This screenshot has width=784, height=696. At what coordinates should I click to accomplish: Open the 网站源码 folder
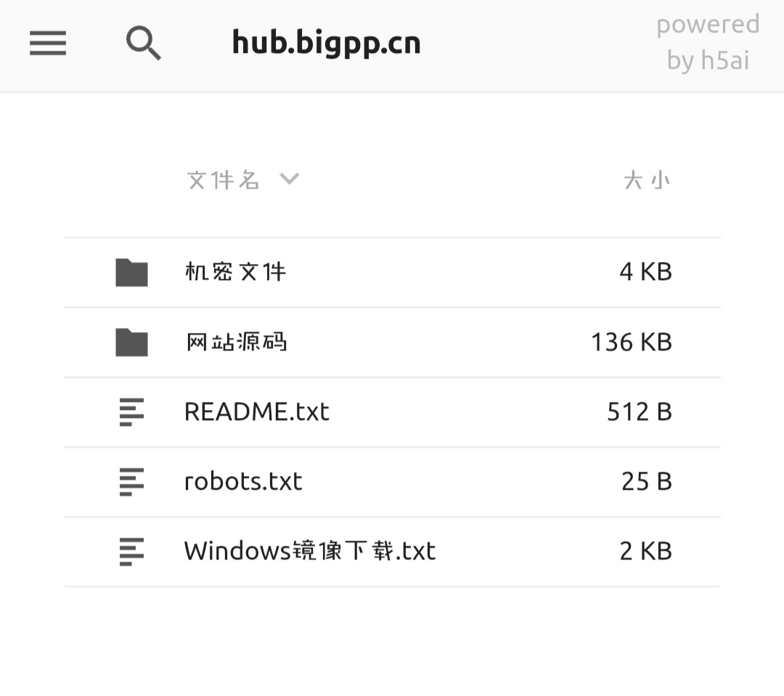pyautogui.click(x=236, y=342)
